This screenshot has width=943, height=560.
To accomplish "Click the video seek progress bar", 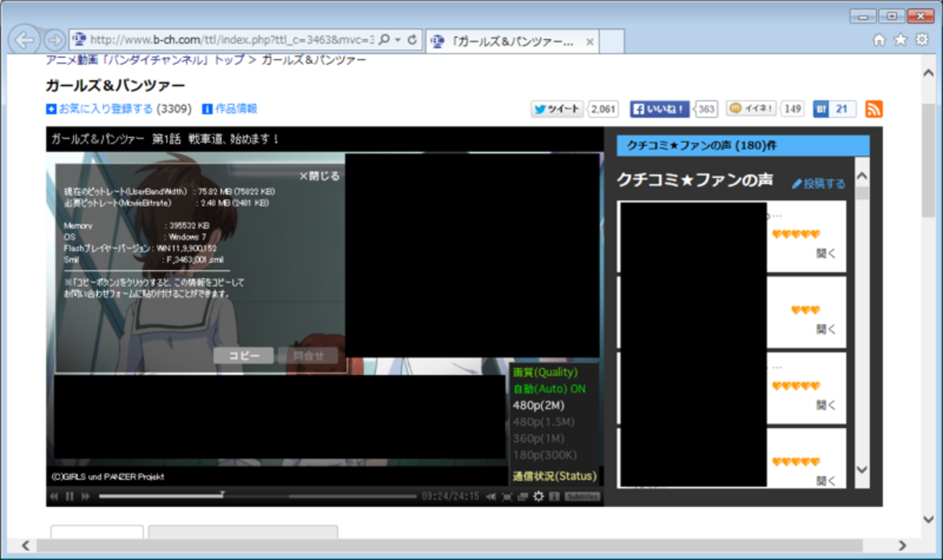I will point(258,496).
